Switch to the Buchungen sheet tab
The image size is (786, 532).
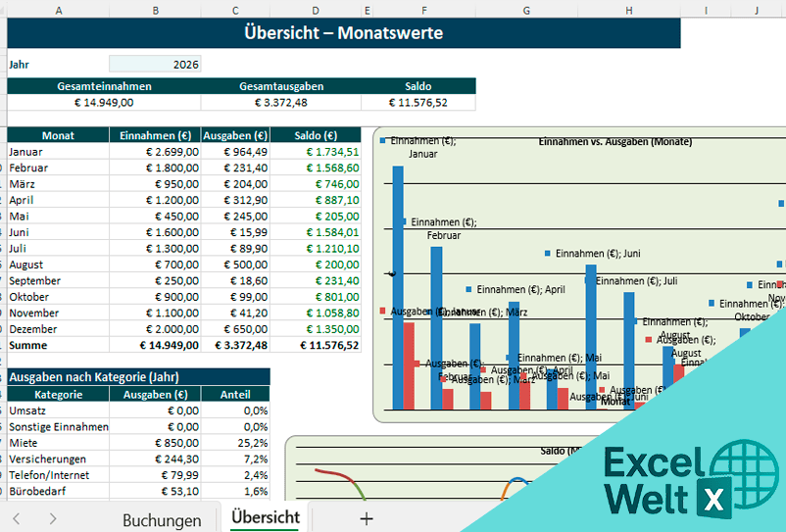point(162,520)
